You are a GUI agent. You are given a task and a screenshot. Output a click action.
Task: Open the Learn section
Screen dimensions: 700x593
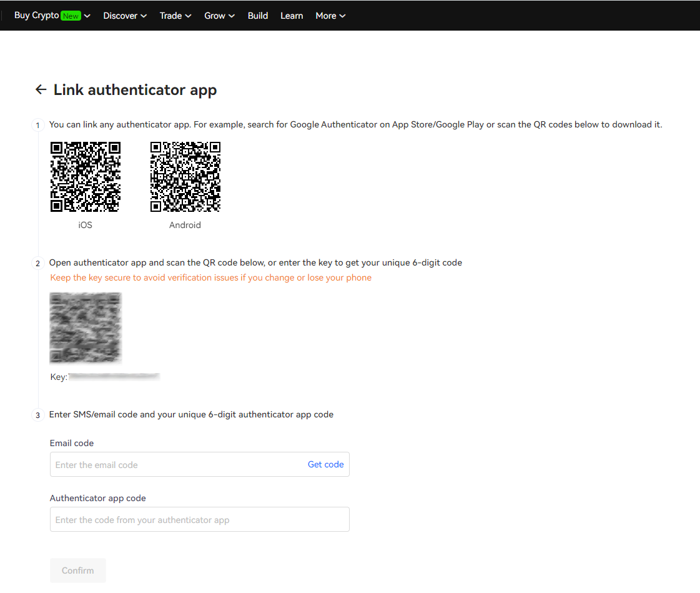click(x=292, y=16)
